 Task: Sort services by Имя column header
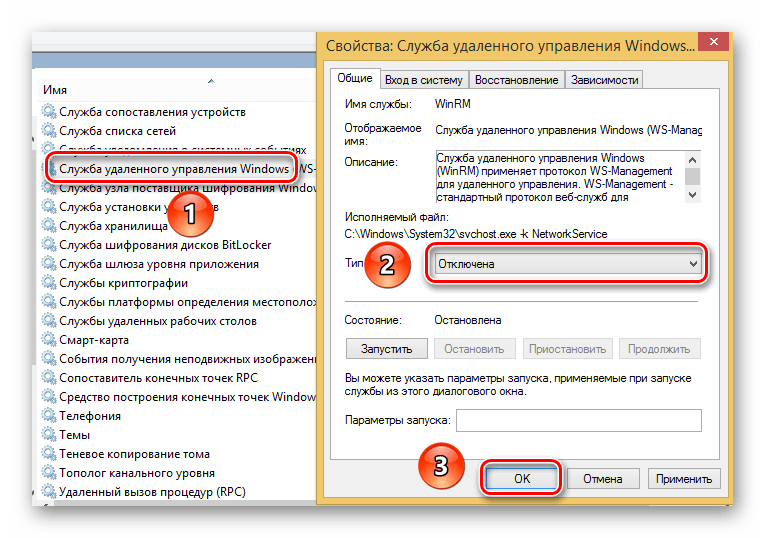55,90
